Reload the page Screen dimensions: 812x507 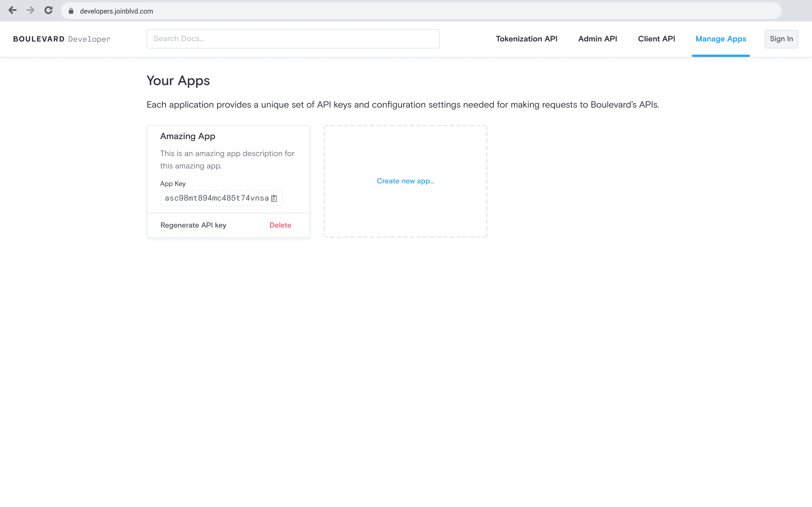click(49, 10)
